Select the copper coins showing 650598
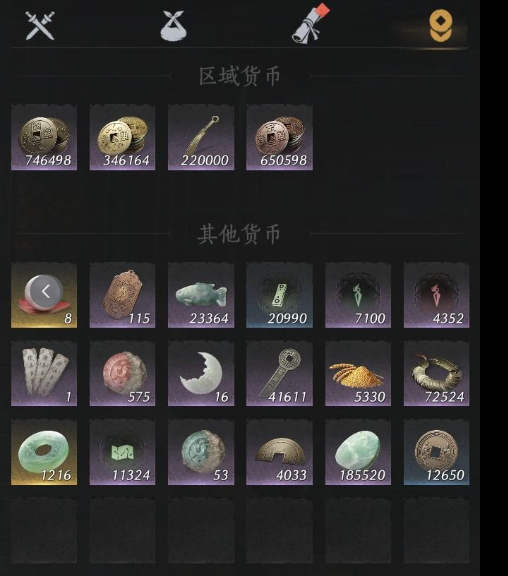This screenshot has width=508, height=576. pyautogui.click(x=280, y=137)
